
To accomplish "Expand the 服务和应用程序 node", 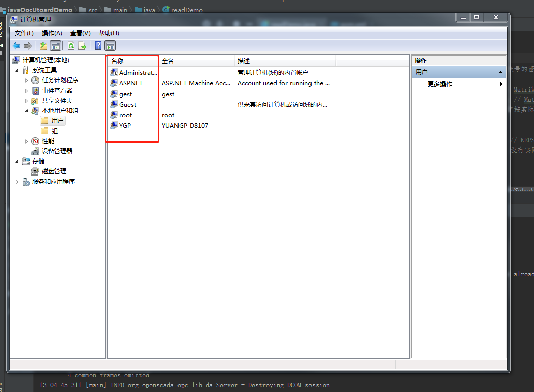I will tap(17, 181).
